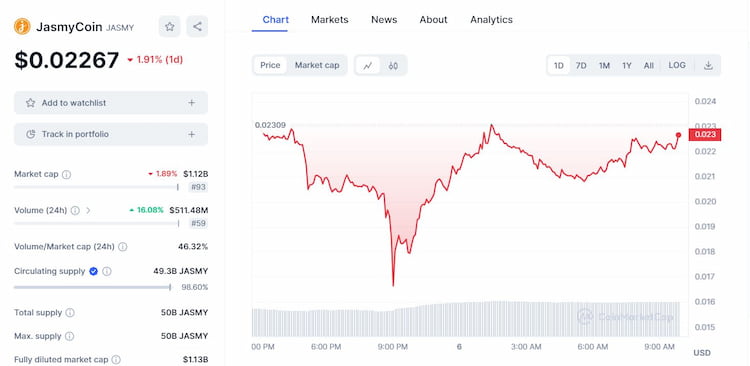This screenshot has height=366, width=750.
Task: Select the line chart view icon
Action: [367, 66]
